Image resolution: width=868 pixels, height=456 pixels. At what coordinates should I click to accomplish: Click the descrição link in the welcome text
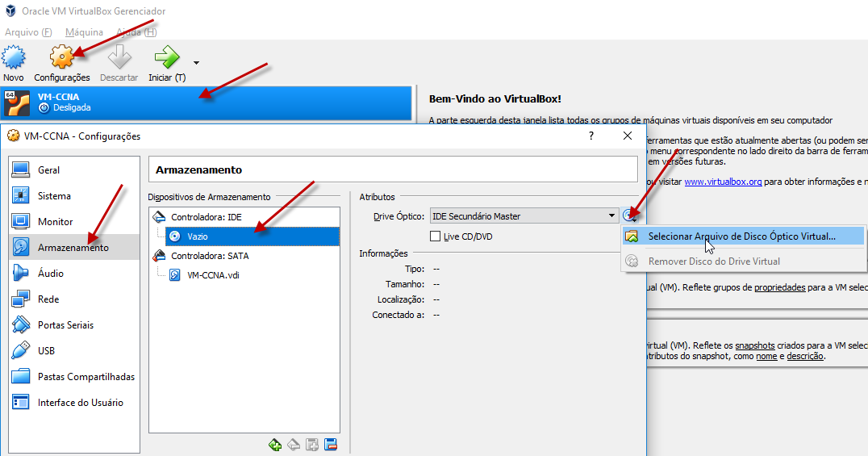[805, 356]
